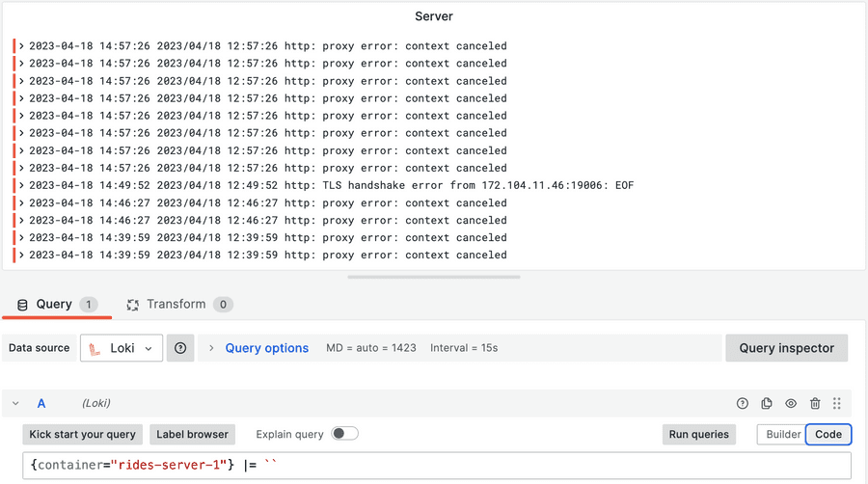Open the Query inspector
The image size is (868, 484).
(786, 348)
